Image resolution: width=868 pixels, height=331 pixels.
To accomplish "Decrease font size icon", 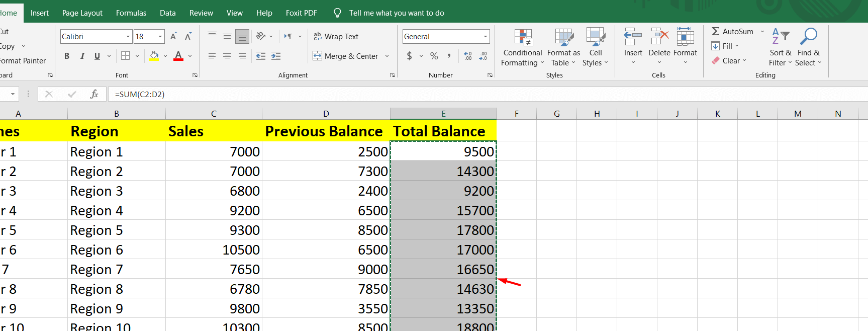I will click(188, 36).
